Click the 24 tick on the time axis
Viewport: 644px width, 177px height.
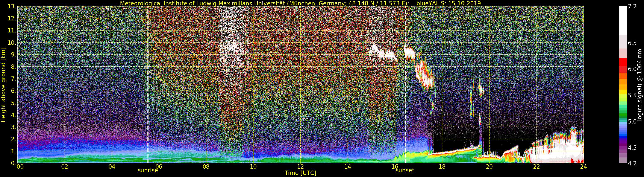coord(583,167)
